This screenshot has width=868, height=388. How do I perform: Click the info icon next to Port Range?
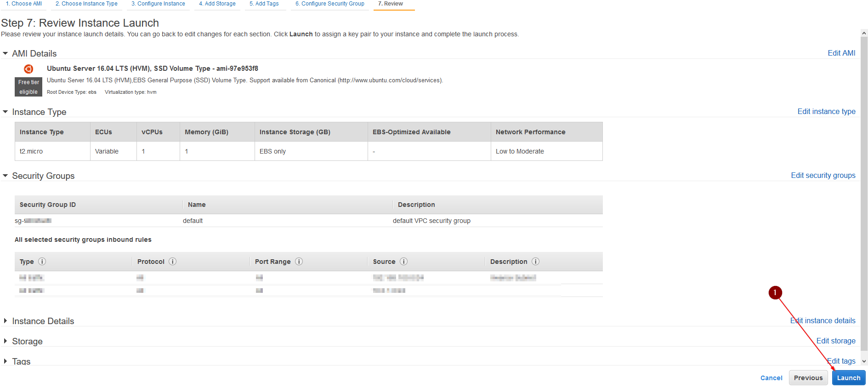pos(299,262)
